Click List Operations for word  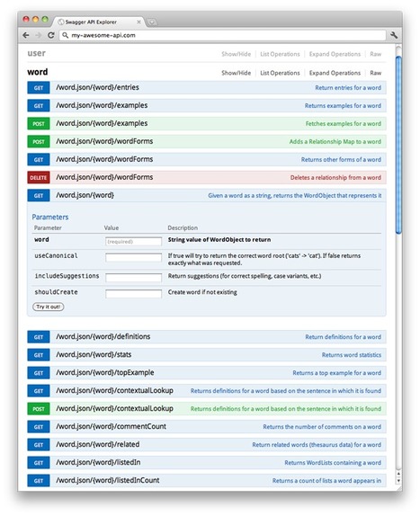[280, 73]
